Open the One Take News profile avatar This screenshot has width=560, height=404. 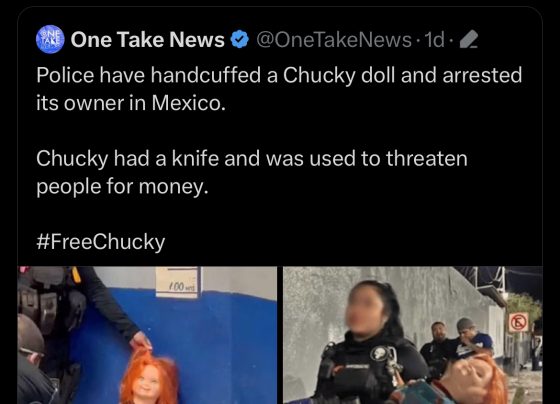[x=50, y=39]
